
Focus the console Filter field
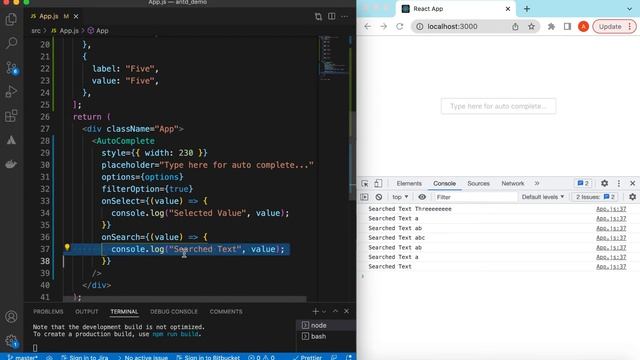(x=475, y=197)
